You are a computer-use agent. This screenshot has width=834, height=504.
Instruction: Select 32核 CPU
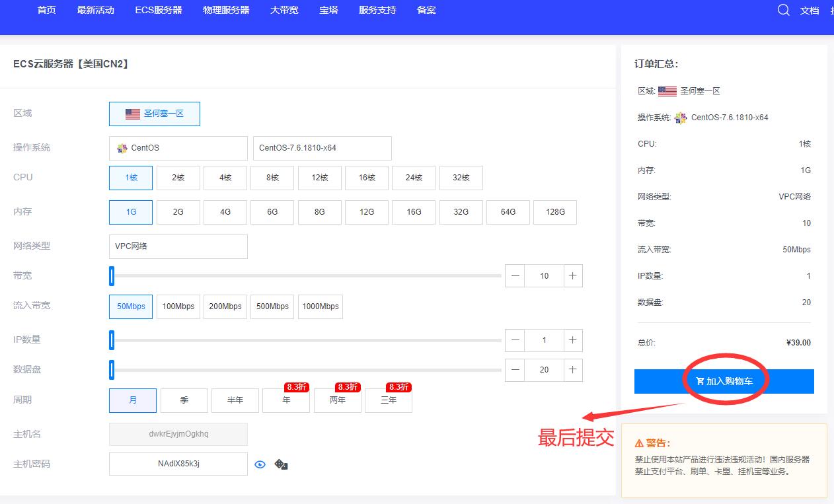point(461,178)
